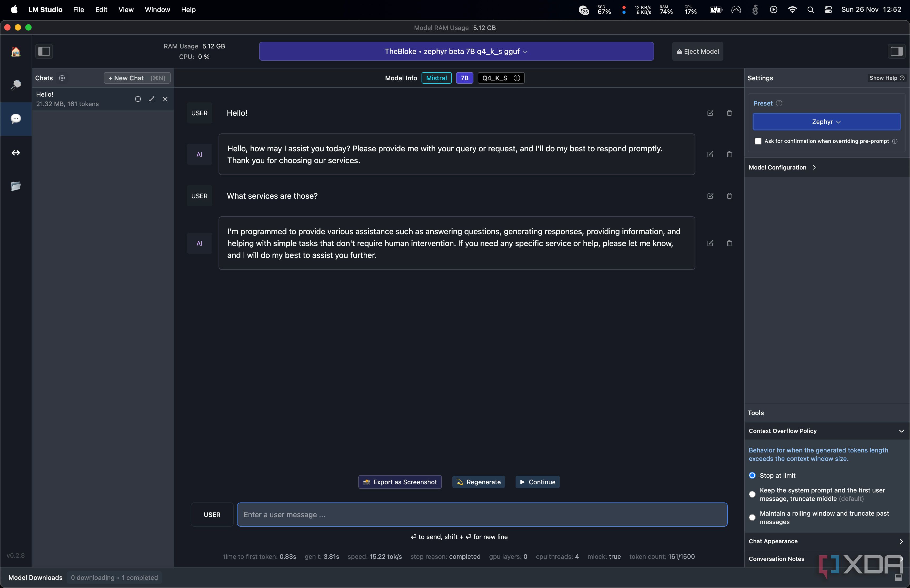This screenshot has width=910, height=588.
Task: Select the Mistral model info tab
Action: coord(436,78)
